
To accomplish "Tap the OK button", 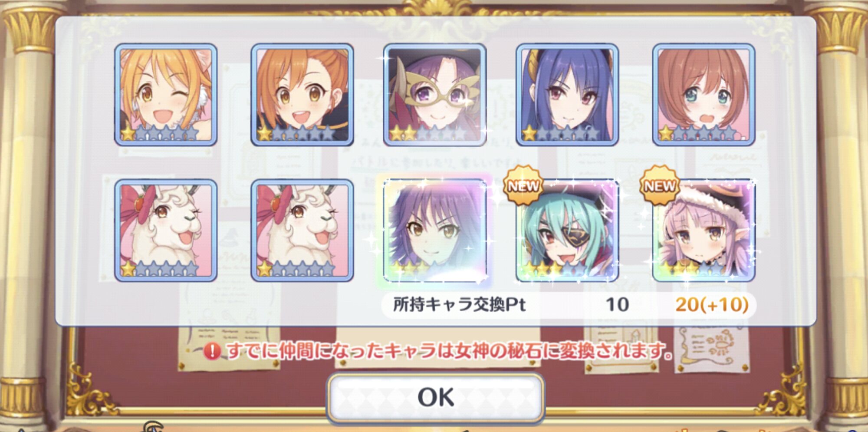I will (436, 397).
